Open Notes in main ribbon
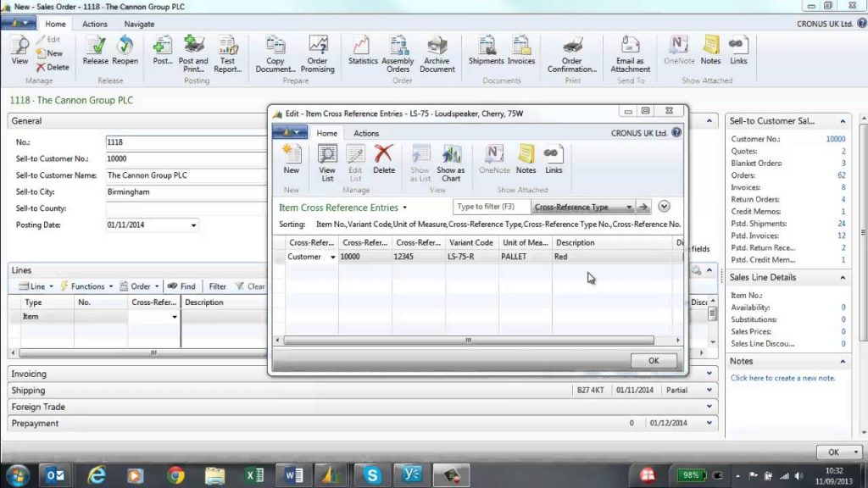868x488 pixels. click(710, 51)
